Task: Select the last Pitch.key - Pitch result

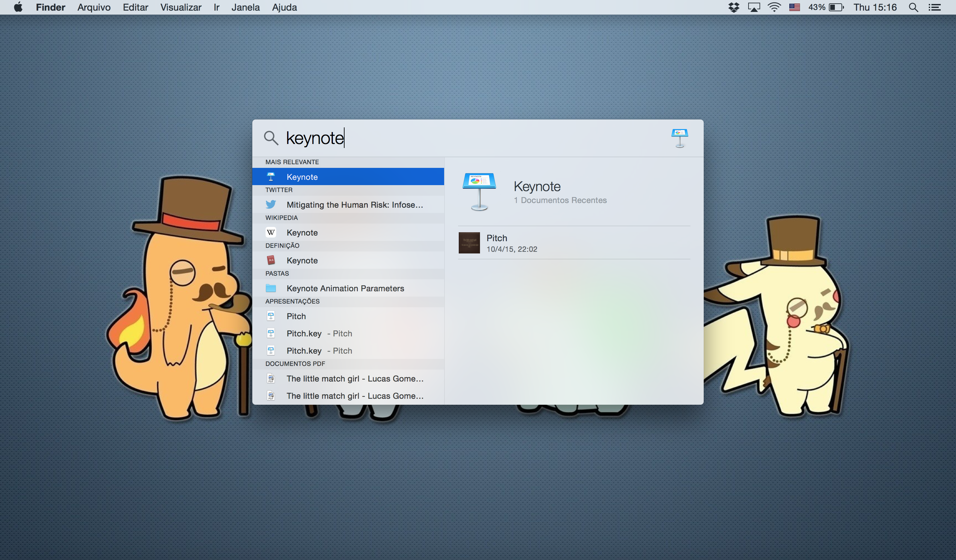Action: pos(348,351)
